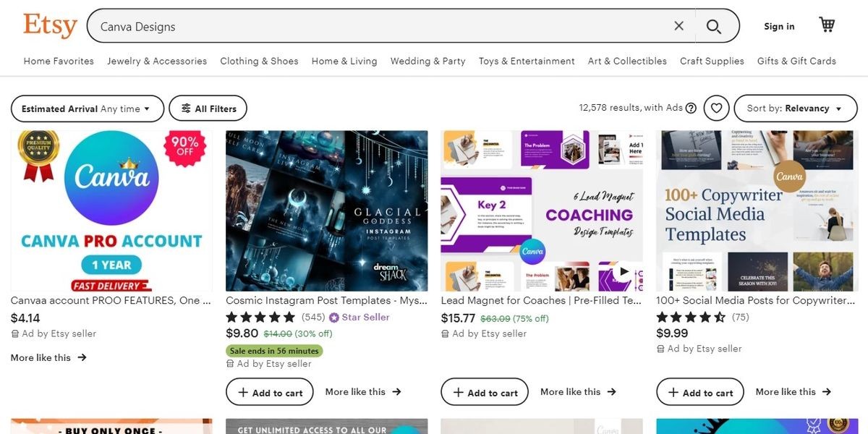
Task: Click Ad by Etsy seller under the $15.77 price
Action: click(484, 333)
